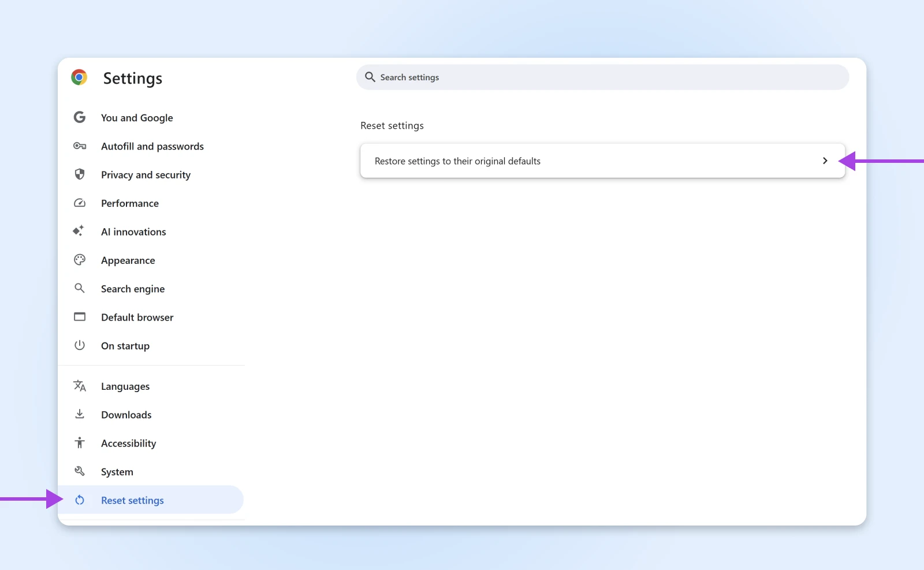
Task: Click the wrench System icon
Action: click(80, 471)
